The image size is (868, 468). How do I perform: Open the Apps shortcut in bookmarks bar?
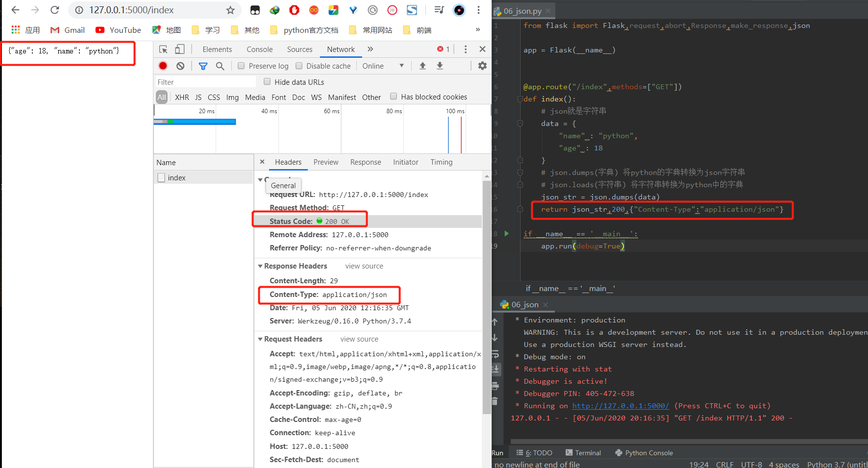pyautogui.click(x=25, y=30)
